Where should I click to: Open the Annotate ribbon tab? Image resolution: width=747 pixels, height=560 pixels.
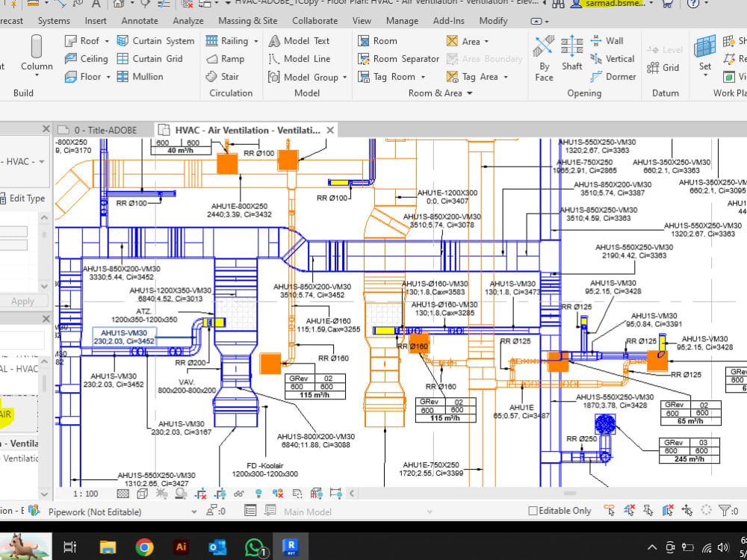coord(140,21)
